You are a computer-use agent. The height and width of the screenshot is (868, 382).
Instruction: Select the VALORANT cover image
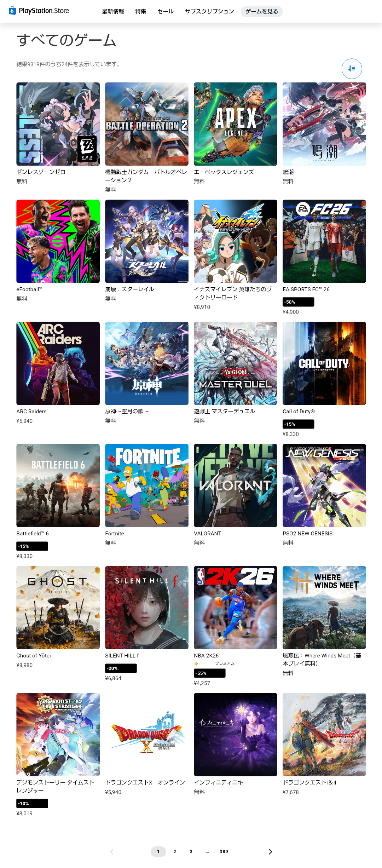(x=236, y=485)
